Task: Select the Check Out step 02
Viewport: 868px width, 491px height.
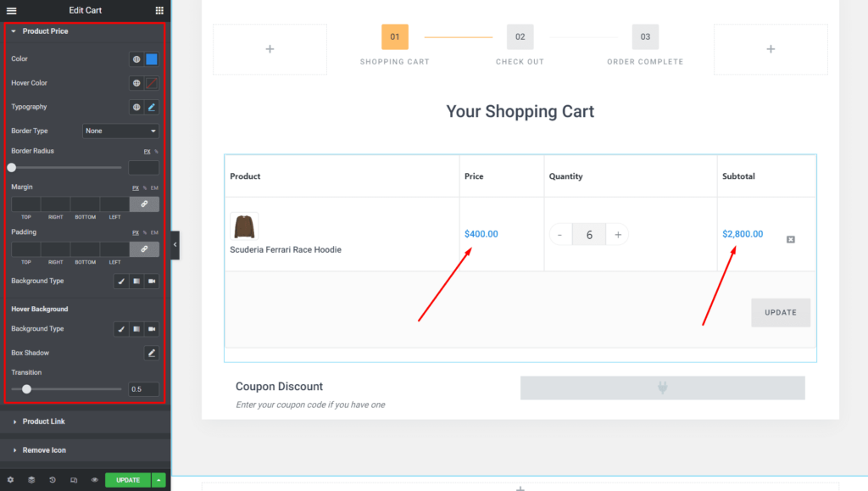Action: 520,37
